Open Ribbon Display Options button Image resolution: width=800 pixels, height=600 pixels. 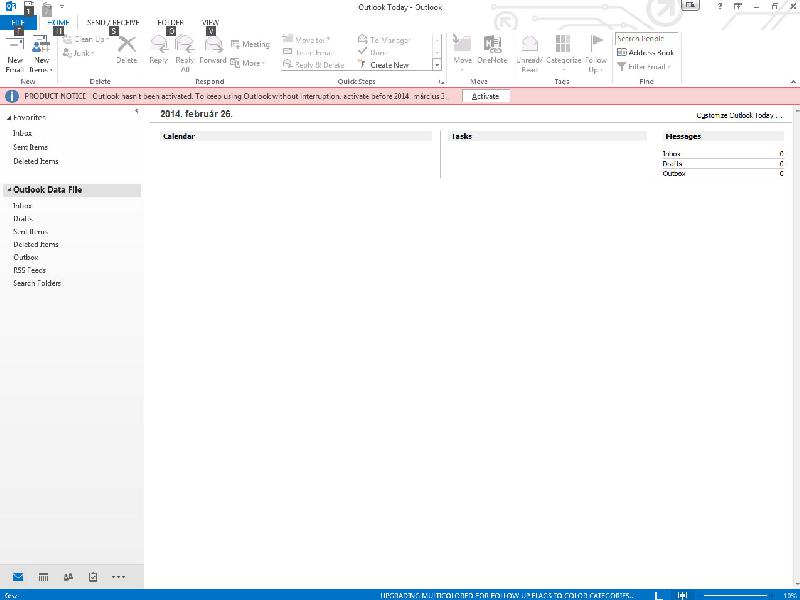coord(738,6)
